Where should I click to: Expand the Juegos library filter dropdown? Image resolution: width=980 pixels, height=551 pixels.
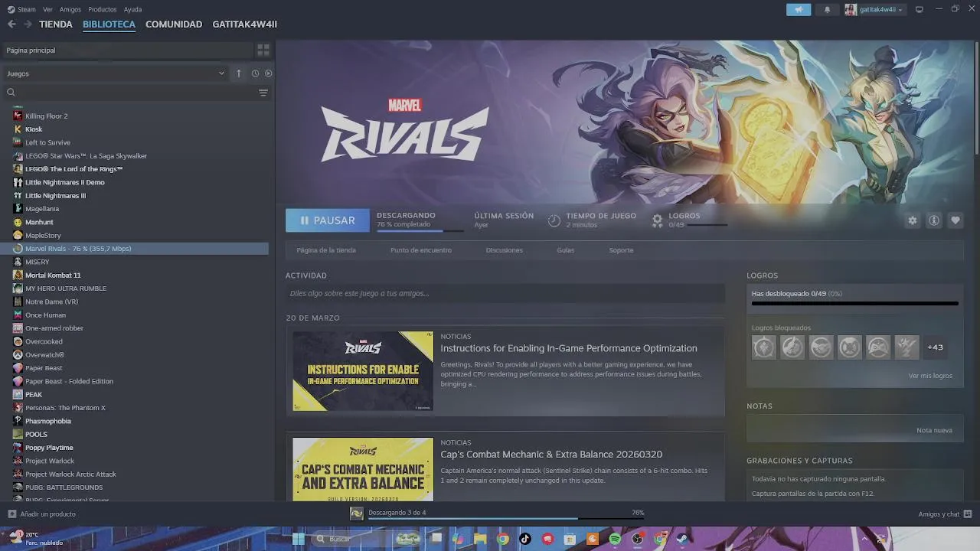coord(115,73)
